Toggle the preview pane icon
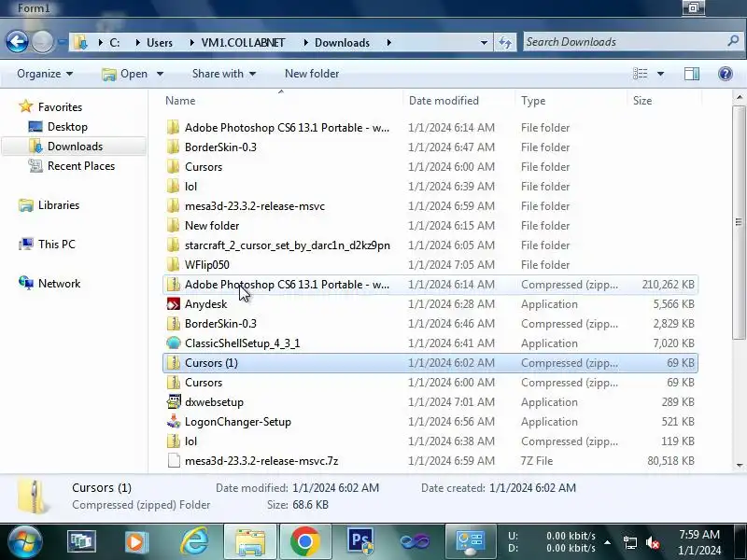Screen dimensions: 747x560 coord(692,74)
